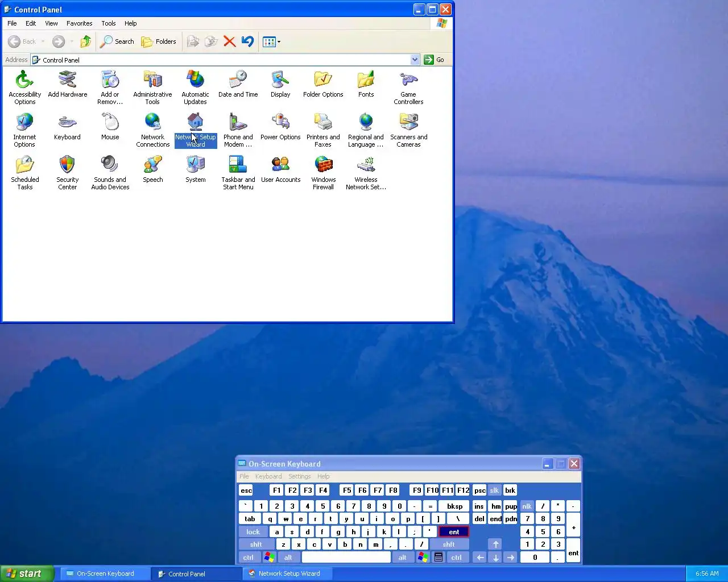Open the Add Hardware icon
This screenshot has width=728, height=582.
coord(67,84)
